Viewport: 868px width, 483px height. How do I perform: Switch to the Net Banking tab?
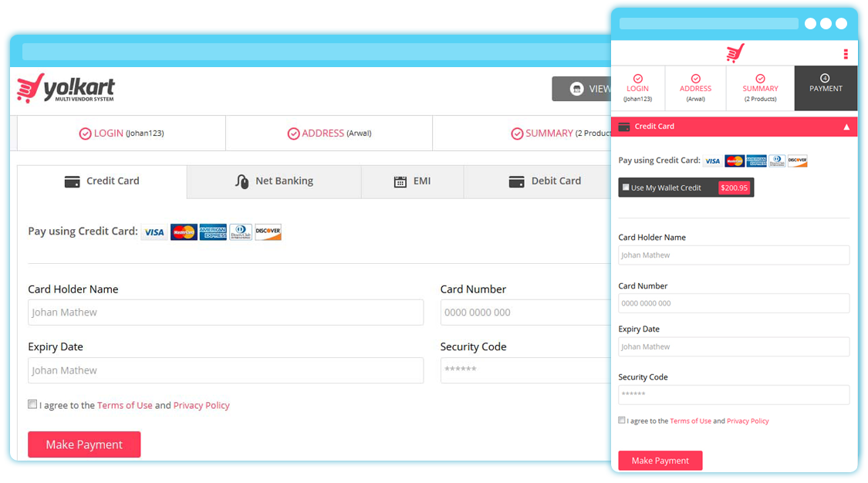click(274, 181)
